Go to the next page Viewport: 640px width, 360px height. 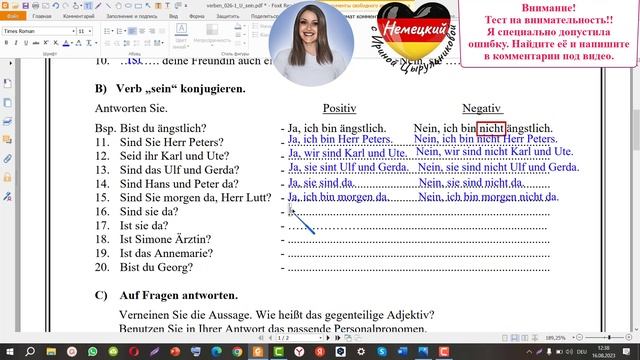(328, 338)
